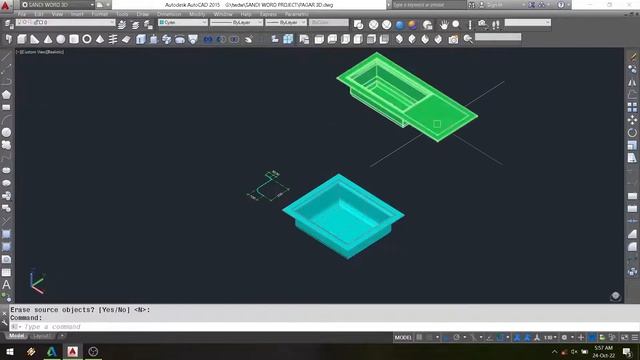This screenshot has height=360, width=640.
Task: Open the Modify menu
Action: coord(197,14)
